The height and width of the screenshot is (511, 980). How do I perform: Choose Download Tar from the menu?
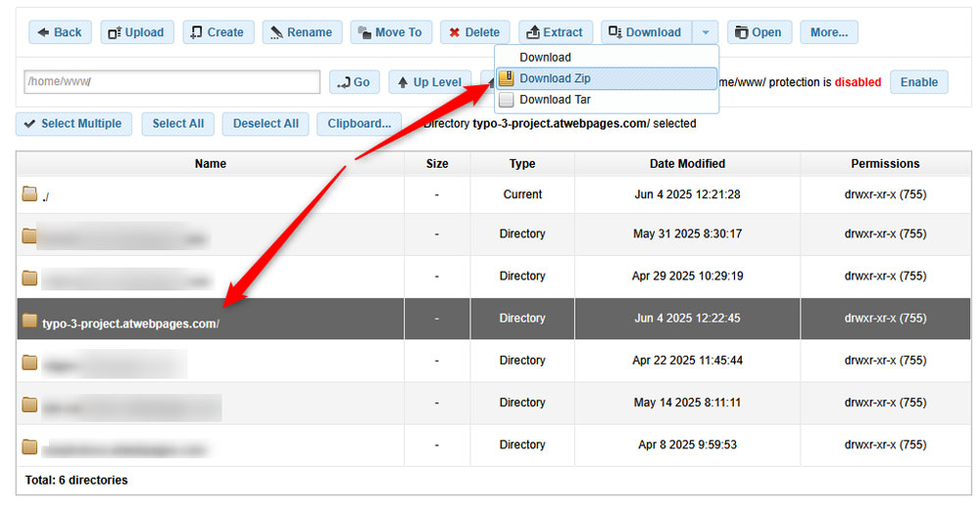pyautogui.click(x=555, y=99)
